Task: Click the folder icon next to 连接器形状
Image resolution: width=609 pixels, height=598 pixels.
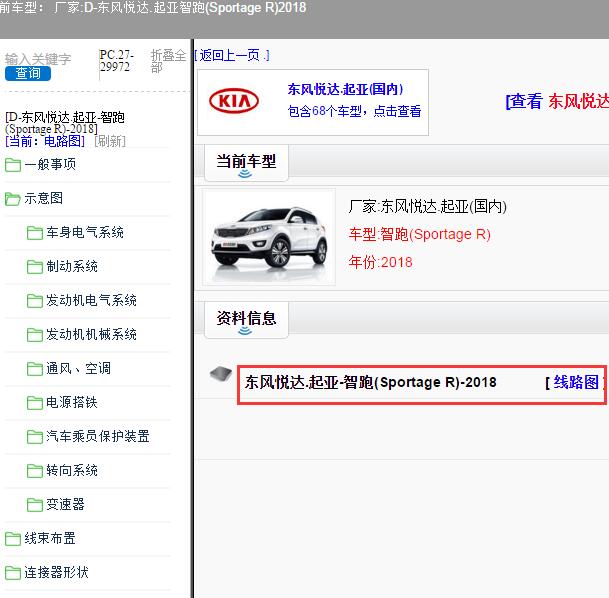Action: [x=13, y=573]
